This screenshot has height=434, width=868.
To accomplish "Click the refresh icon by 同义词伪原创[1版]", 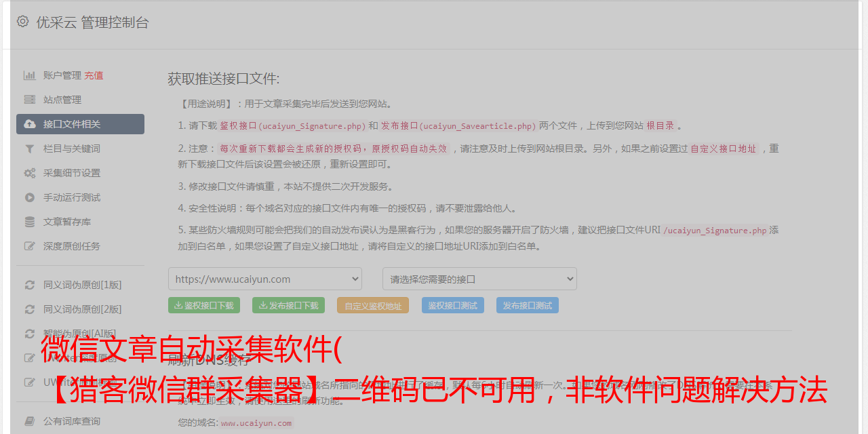I will (x=30, y=285).
